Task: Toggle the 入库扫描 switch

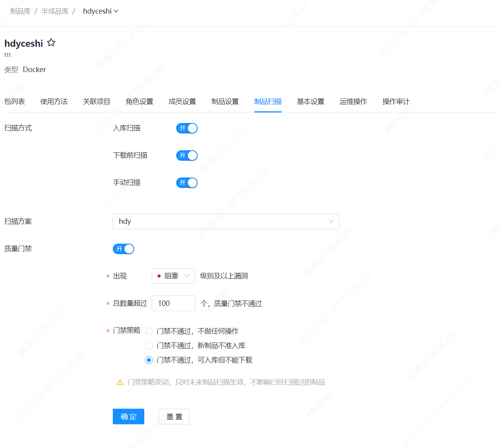Action: [187, 128]
